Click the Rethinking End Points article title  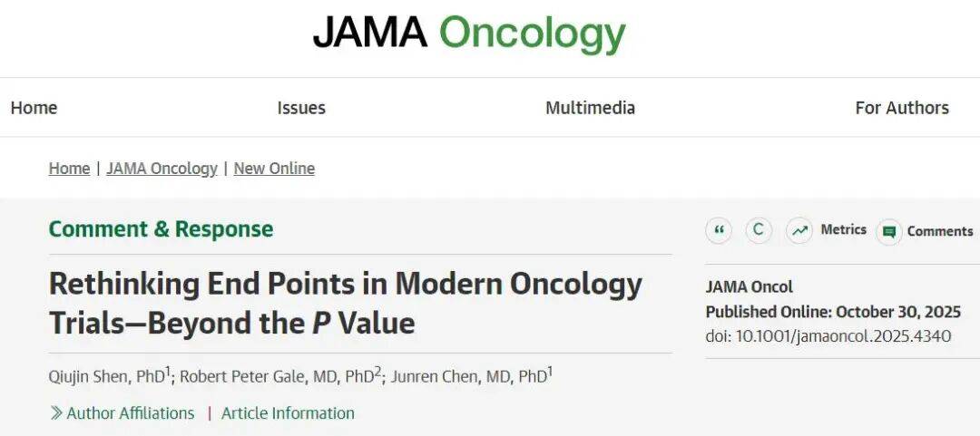[x=345, y=303]
